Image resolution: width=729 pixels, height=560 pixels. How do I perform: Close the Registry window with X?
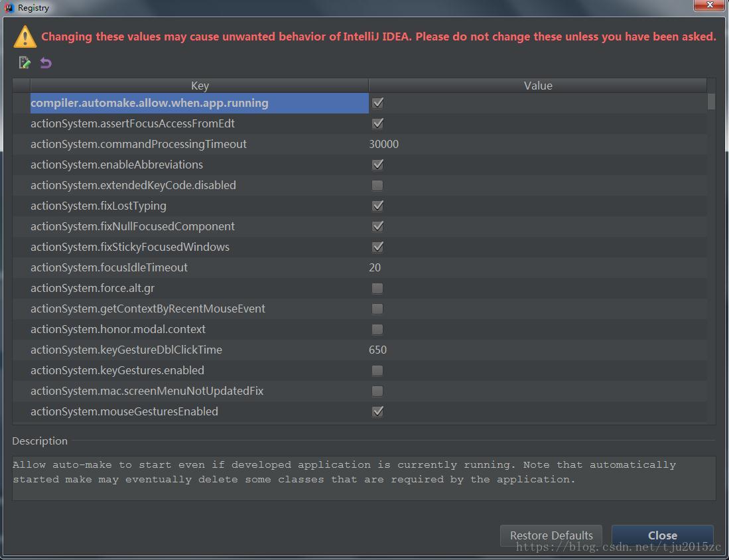pyautogui.click(x=710, y=5)
